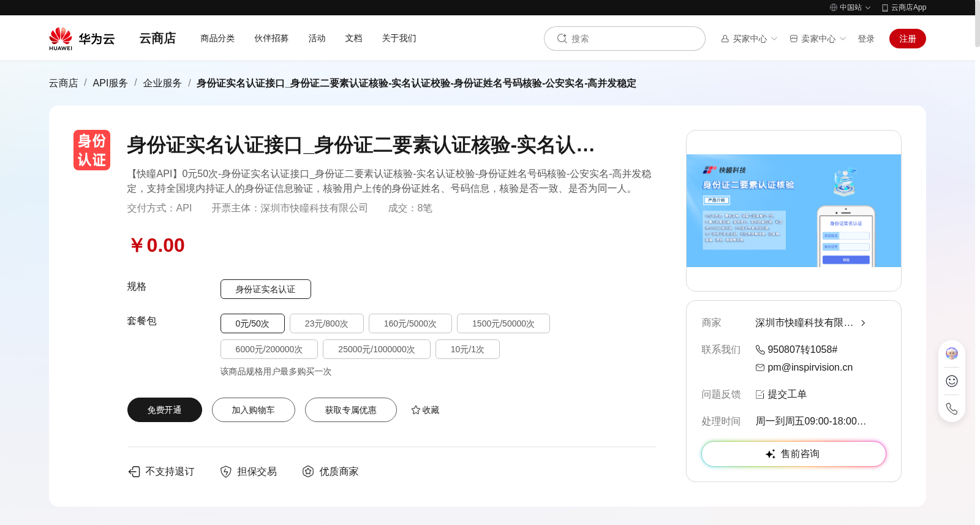This screenshot has width=980, height=525.
Task: Open the product banner thumbnail image
Action: [x=794, y=211]
